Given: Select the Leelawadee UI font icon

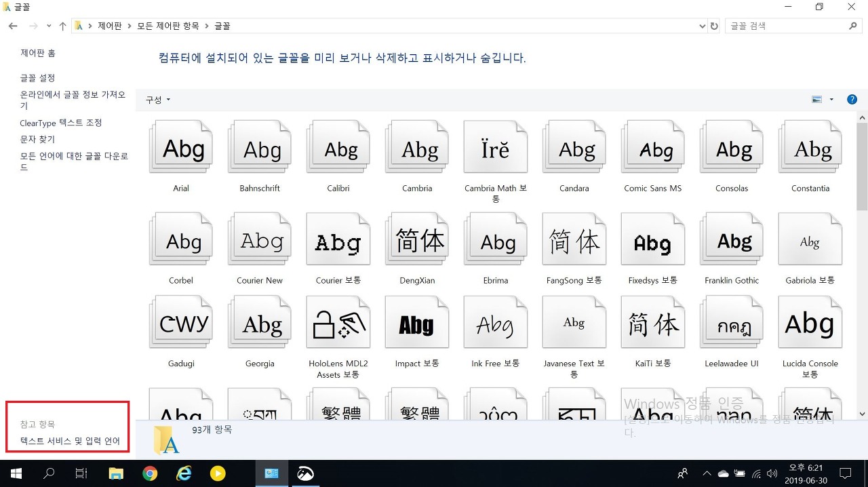Looking at the screenshot, I should (732, 324).
